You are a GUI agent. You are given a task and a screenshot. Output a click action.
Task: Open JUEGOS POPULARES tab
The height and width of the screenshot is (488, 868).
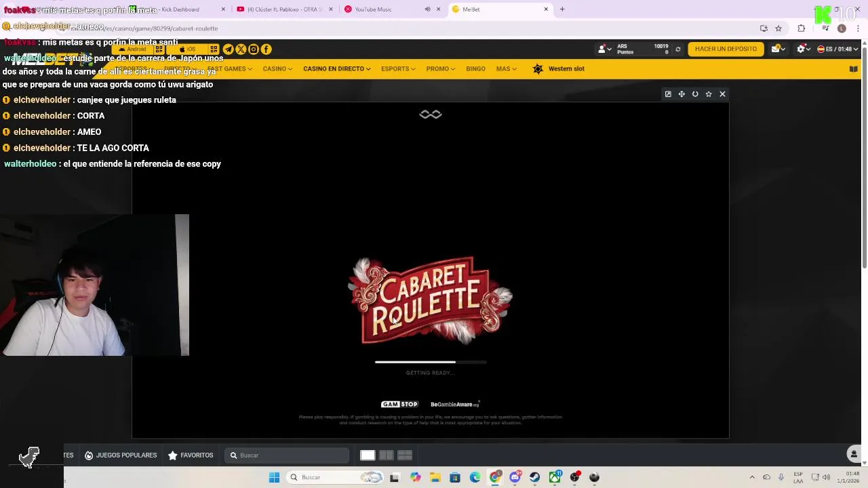[x=121, y=455]
